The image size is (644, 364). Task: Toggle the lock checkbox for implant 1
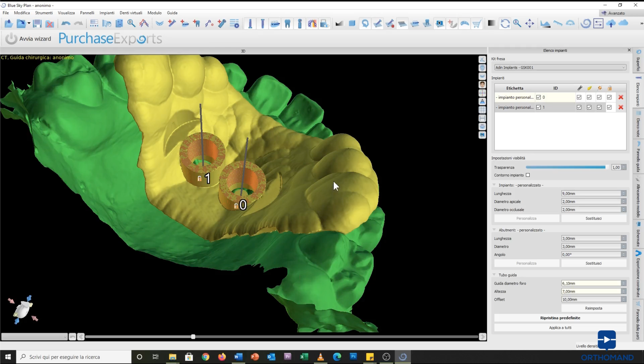(609, 107)
